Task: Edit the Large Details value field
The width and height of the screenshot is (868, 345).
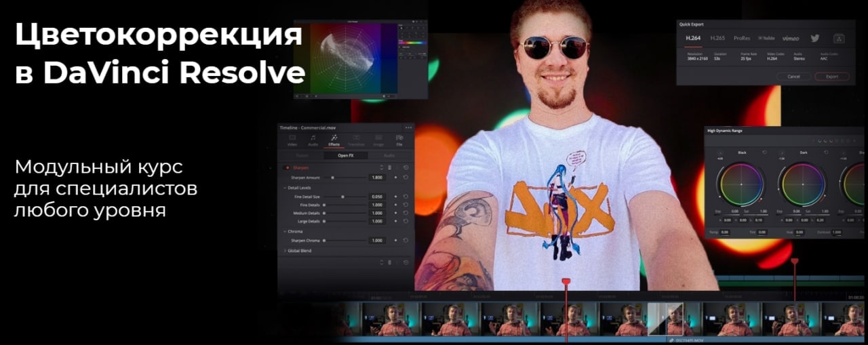Action: click(x=377, y=221)
